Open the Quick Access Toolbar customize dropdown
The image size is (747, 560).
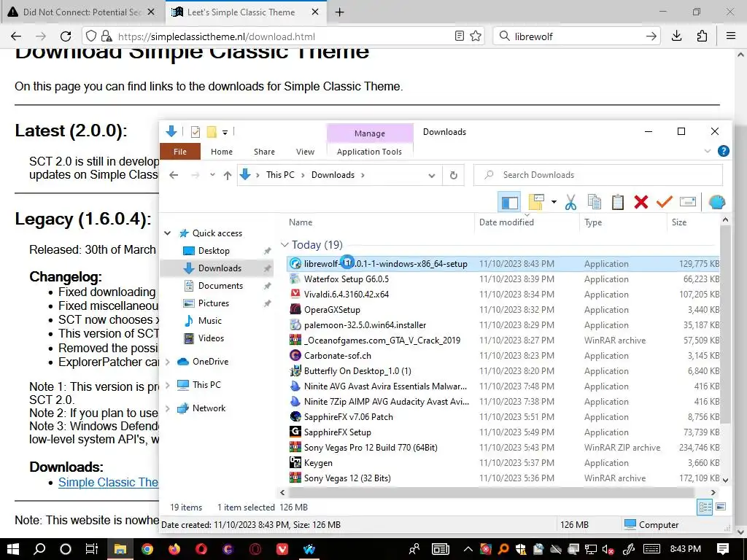coord(225,133)
